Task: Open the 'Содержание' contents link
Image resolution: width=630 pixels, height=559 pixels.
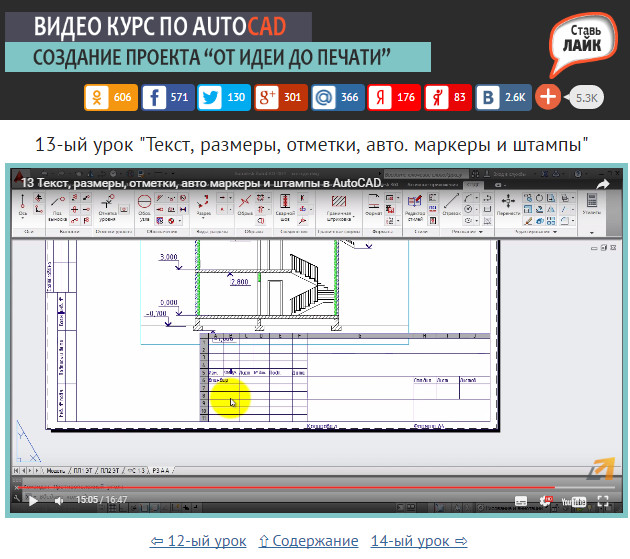Action: click(x=309, y=541)
